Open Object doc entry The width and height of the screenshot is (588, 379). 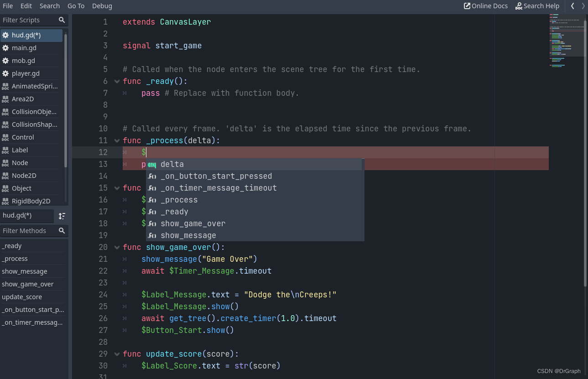point(31,188)
